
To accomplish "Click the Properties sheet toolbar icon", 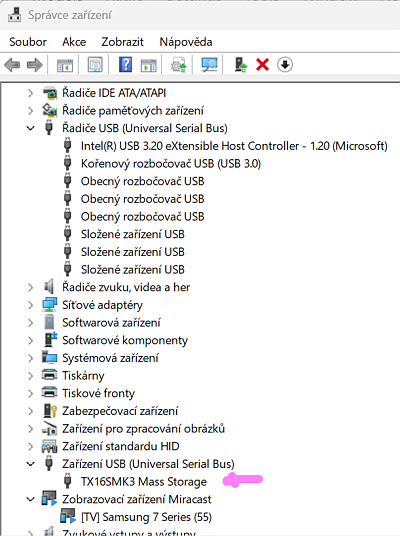I will click(x=95, y=64).
